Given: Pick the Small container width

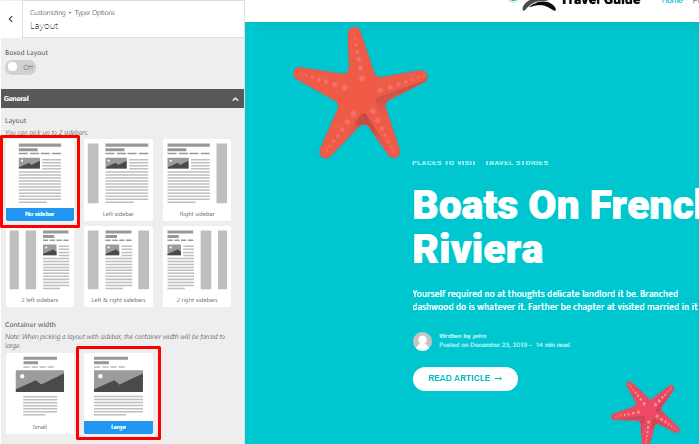Looking at the screenshot, I should pyautogui.click(x=40, y=394).
